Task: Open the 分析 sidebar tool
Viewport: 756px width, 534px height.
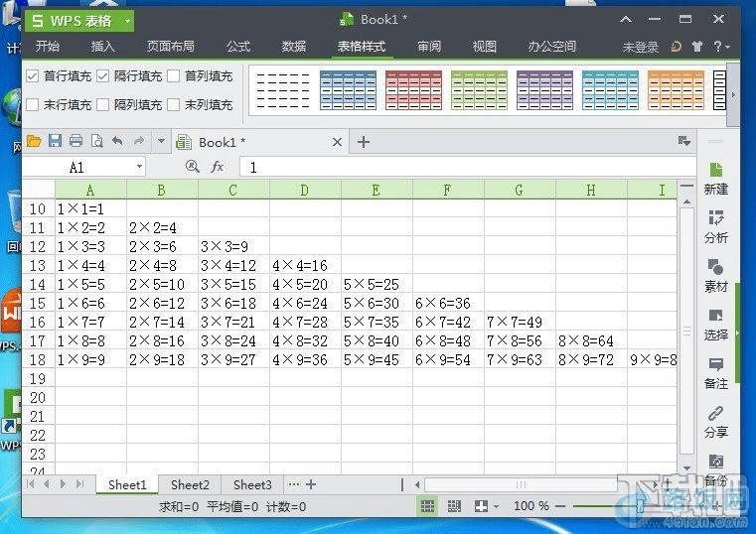Action: click(716, 227)
